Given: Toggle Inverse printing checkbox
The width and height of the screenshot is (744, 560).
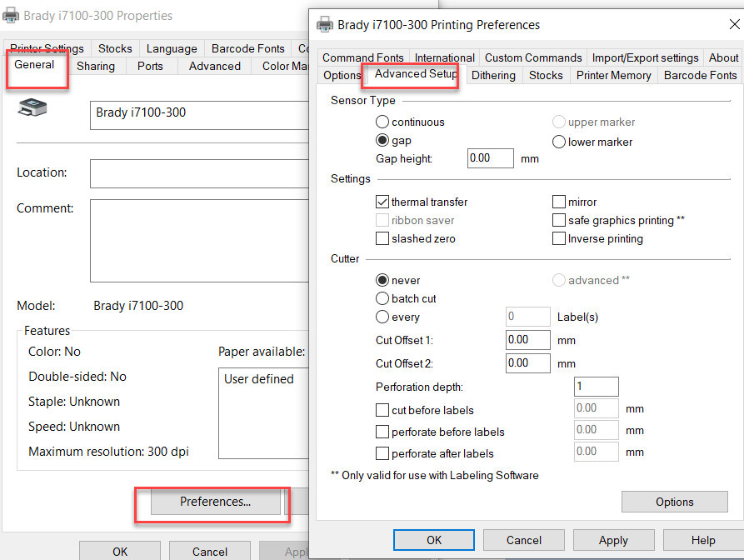Looking at the screenshot, I should (559, 238).
